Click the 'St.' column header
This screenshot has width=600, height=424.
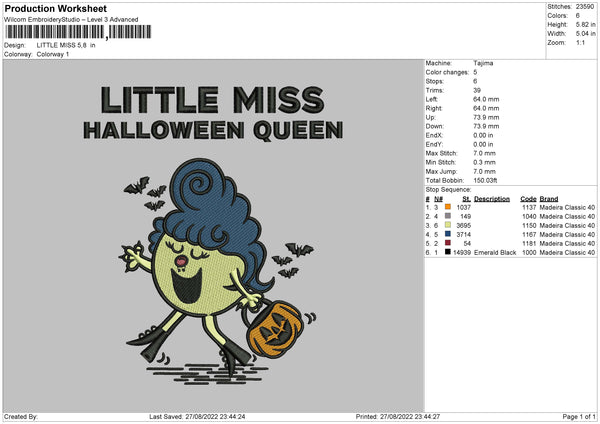(x=466, y=199)
